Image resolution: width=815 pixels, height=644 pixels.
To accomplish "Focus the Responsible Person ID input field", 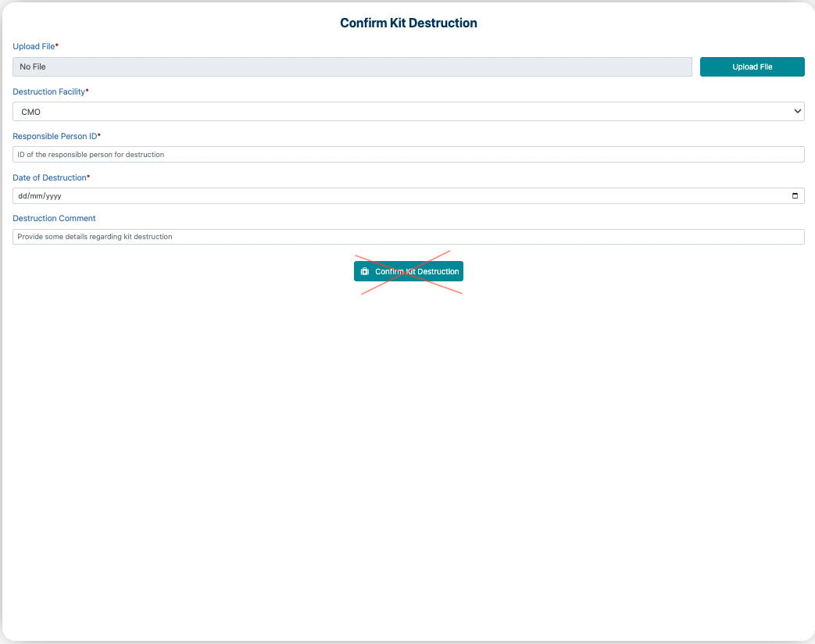I will click(x=408, y=154).
